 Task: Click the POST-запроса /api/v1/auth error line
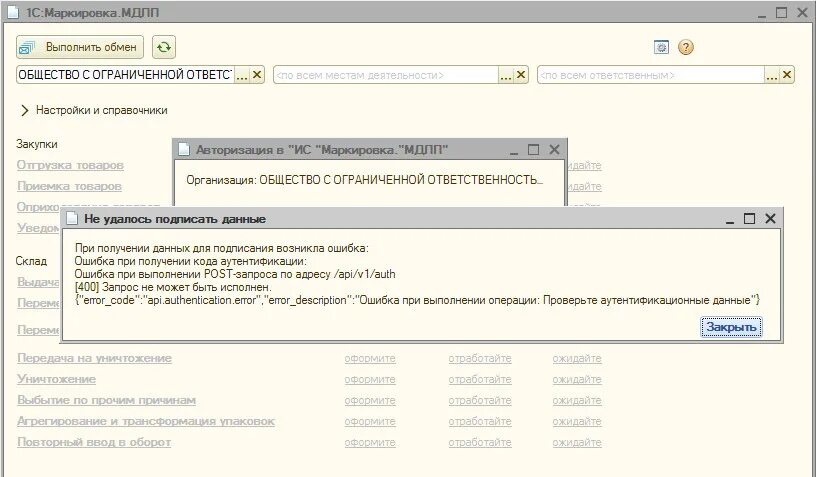[x=235, y=274]
